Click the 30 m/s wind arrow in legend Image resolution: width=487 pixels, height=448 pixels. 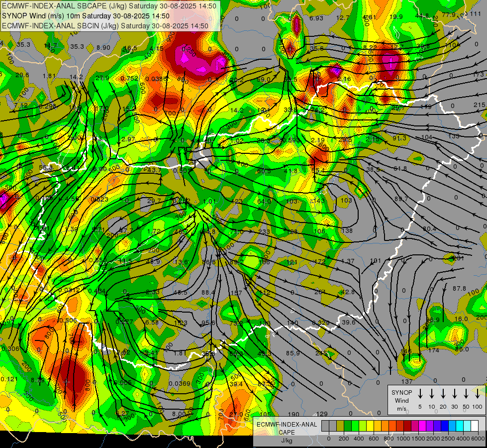(455, 394)
